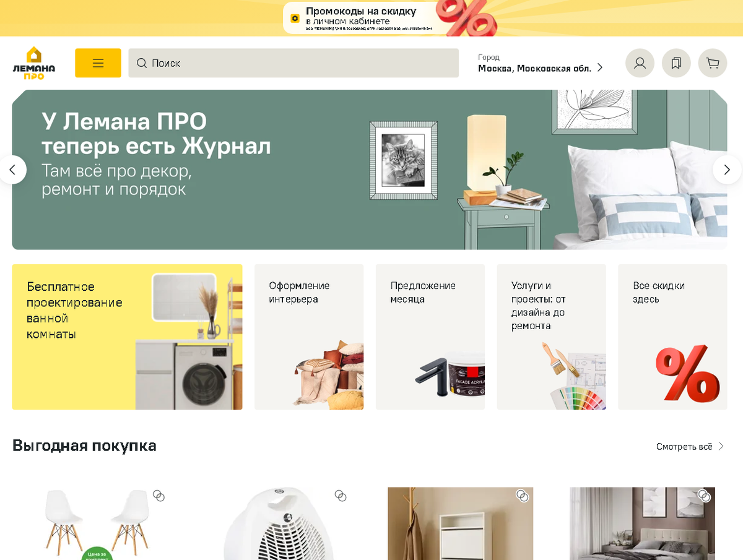Screen dimensions: 743x560
Task: Expand Смотреть всё chevron link
Action: [690, 446]
